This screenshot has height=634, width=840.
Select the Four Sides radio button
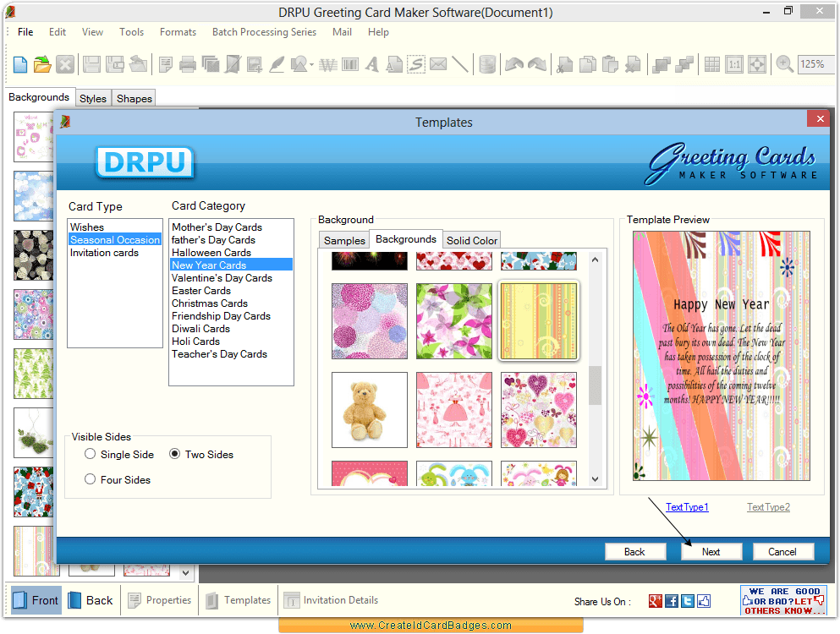(x=91, y=479)
